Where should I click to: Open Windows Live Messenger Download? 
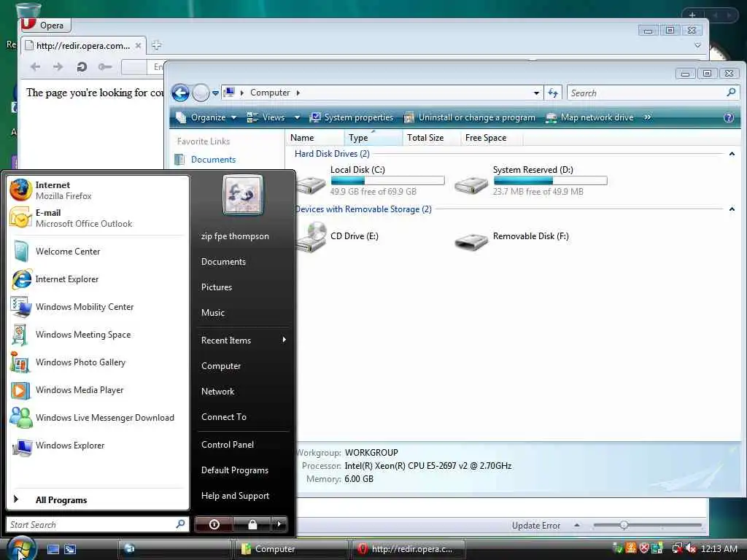(x=98, y=417)
